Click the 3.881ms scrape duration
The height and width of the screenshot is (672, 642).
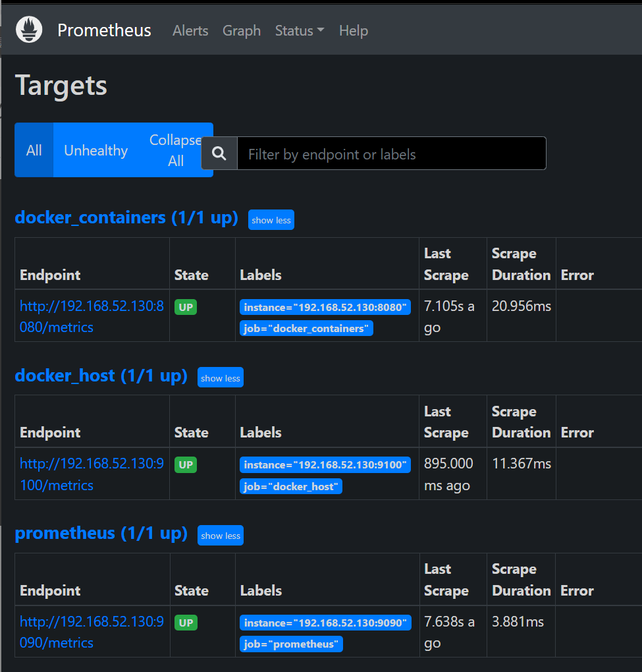coord(518,621)
